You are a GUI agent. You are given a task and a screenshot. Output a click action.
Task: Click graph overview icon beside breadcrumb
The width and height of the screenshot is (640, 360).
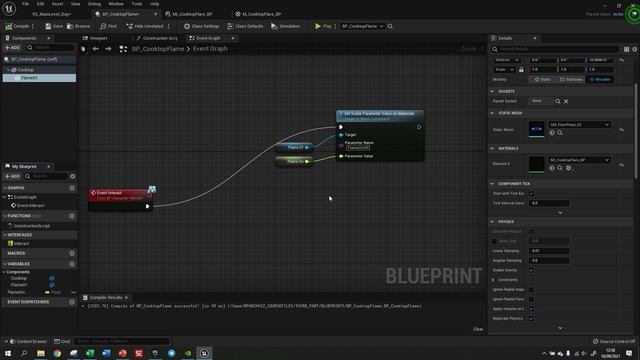pyautogui.click(x=123, y=49)
